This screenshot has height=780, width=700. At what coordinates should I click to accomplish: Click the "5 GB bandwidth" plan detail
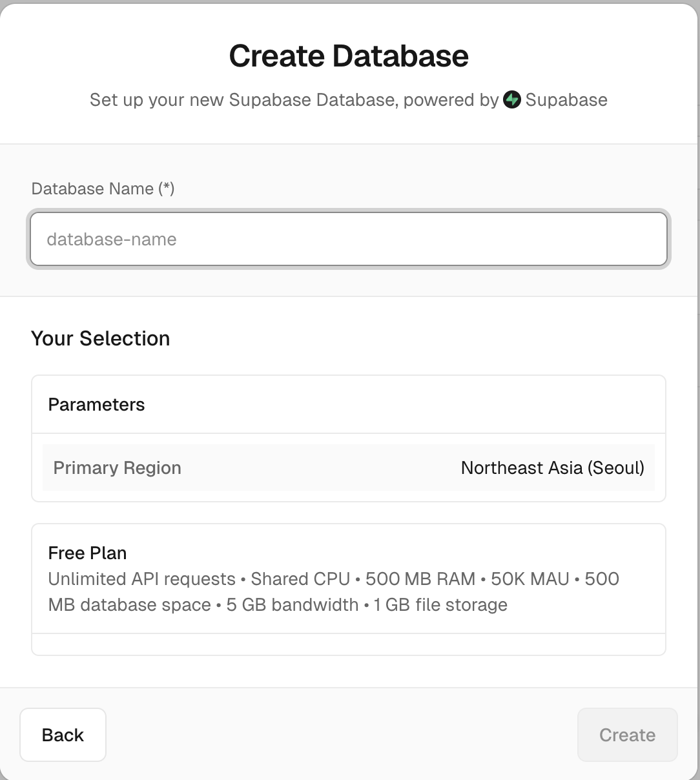click(x=293, y=605)
